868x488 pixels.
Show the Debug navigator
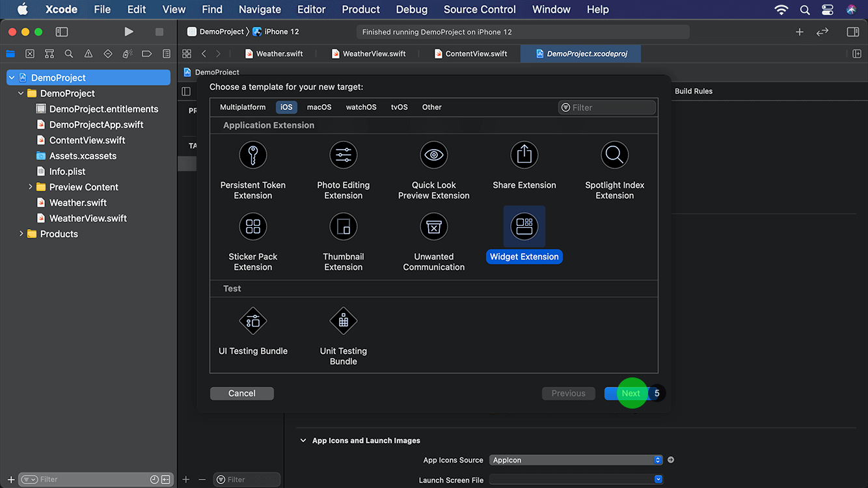tap(128, 54)
